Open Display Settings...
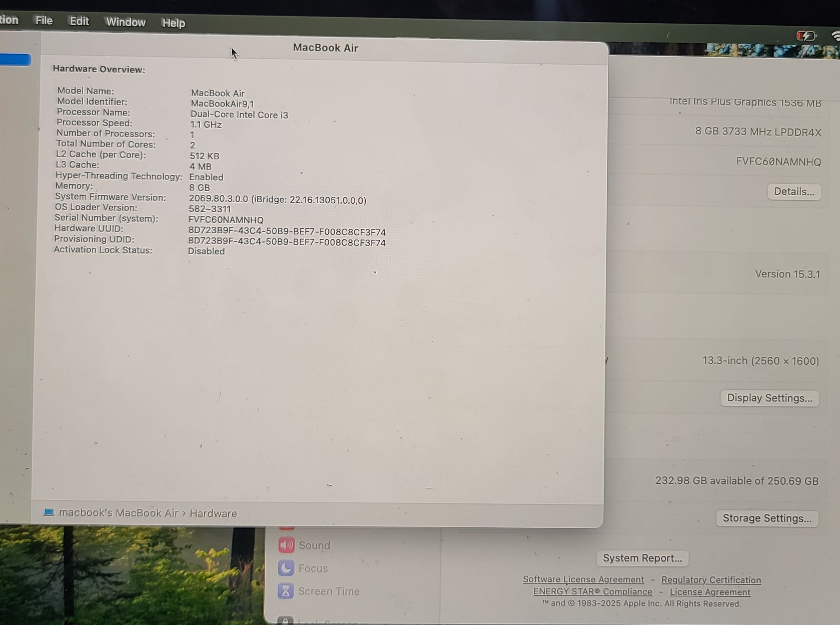 (769, 398)
